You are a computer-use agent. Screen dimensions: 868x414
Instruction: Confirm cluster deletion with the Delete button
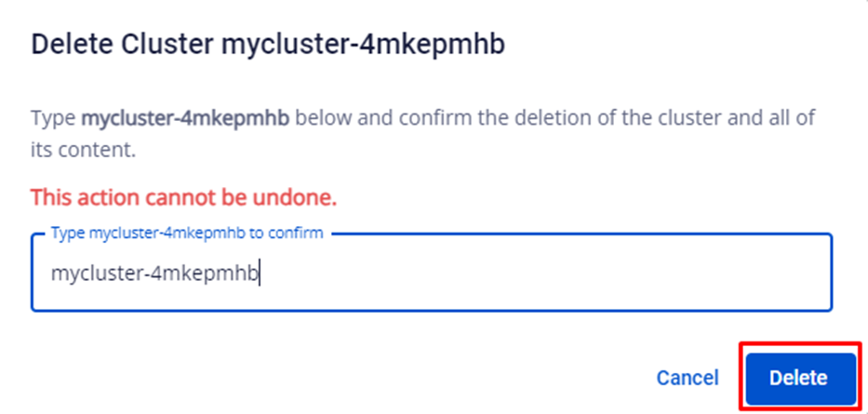tap(799, 378)
